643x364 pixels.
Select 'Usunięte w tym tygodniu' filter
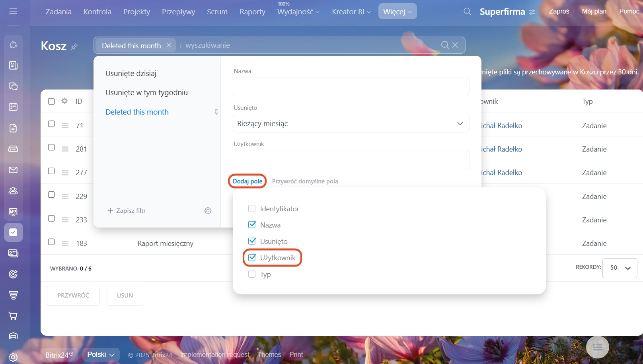tap(146, 92)
